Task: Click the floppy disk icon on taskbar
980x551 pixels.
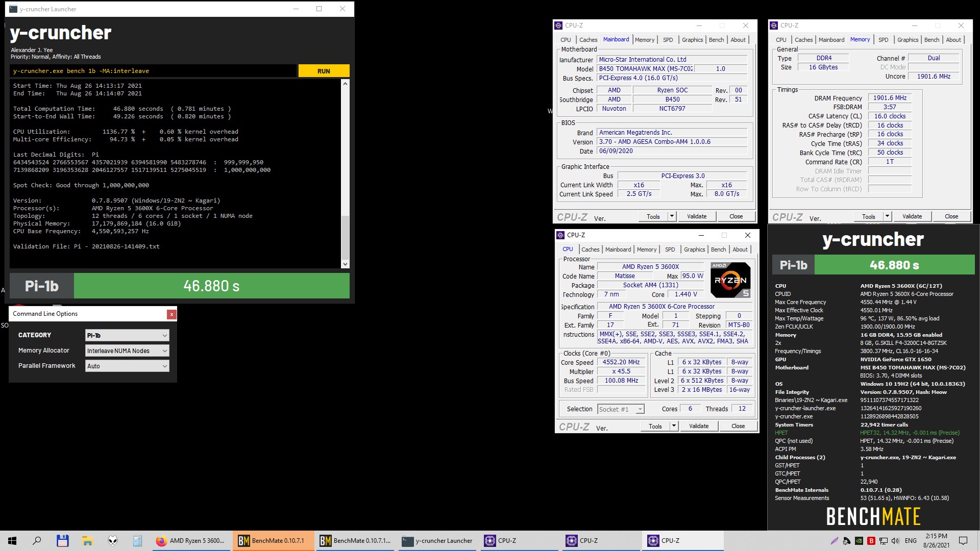Action: coord(62,541)
